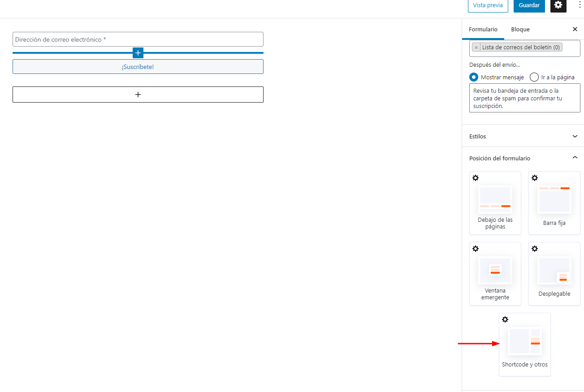Click Guardar button
This screenshot has width=584, height=392.
click(x=529, y=5)
